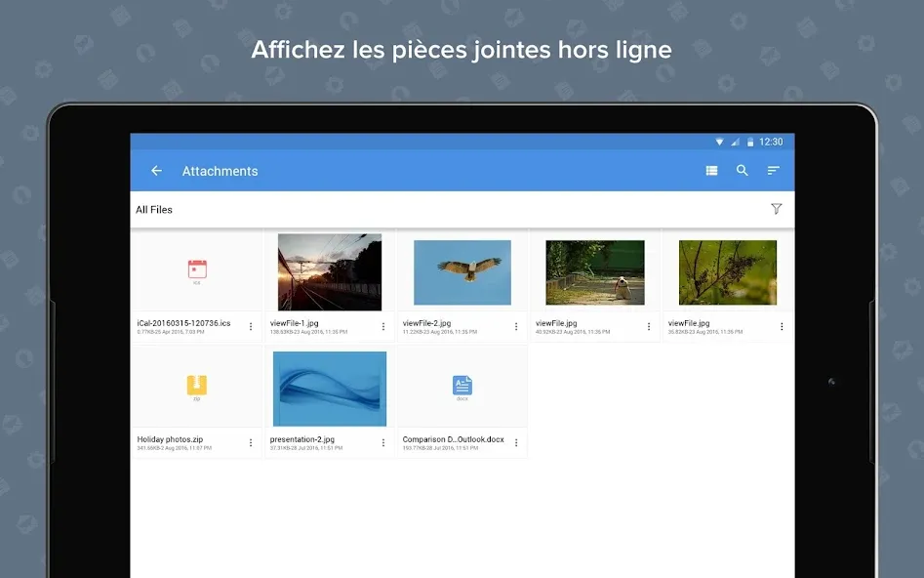Open the sort options icon
924x578 pixels.
(773, 171)
